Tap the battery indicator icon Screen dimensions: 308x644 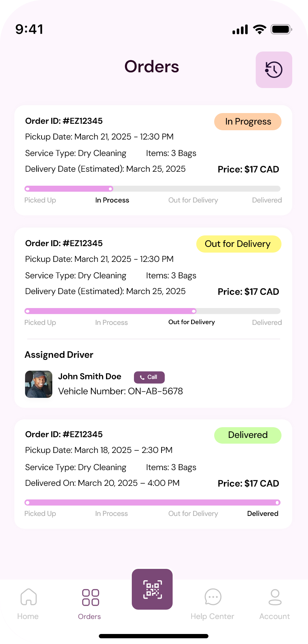click(x=281, y=29)
